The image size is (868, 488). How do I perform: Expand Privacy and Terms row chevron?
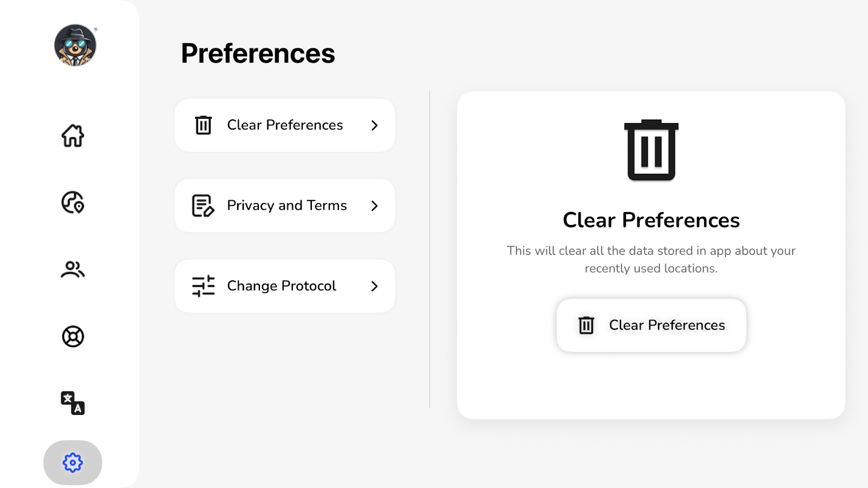click(x=374, y=206)
